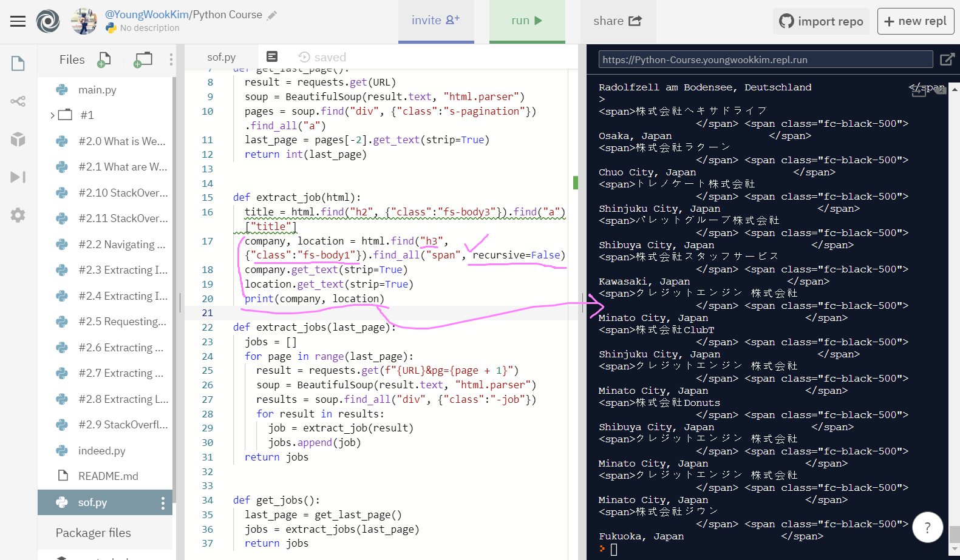The width and height of the screenshot is (960, 560).
Task: Open YoungWookKim user avatar
Action: click(x=84, y=21)
